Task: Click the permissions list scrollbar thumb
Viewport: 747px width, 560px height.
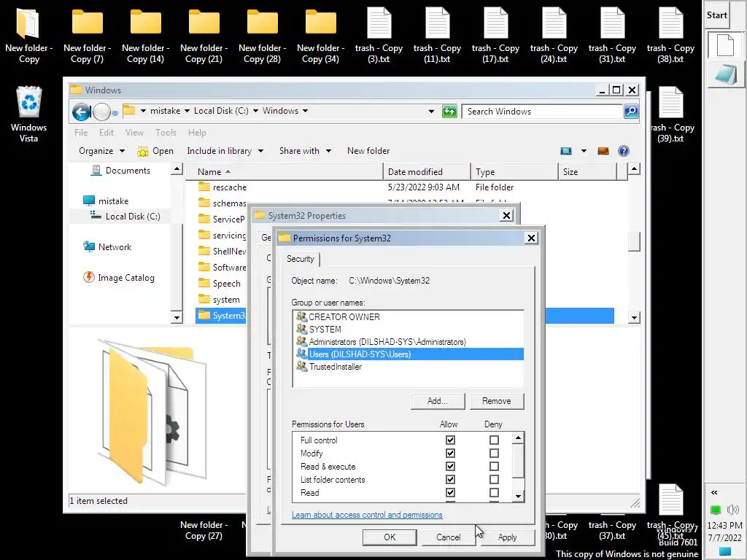Action: pyautogui.click(x=519, y=460)
